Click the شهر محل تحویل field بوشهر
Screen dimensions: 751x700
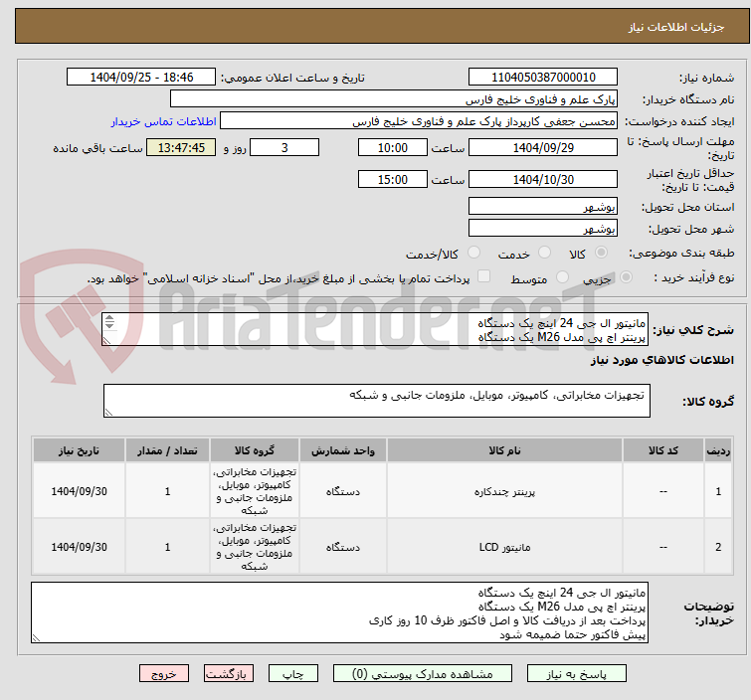click(x=543, y=228)
